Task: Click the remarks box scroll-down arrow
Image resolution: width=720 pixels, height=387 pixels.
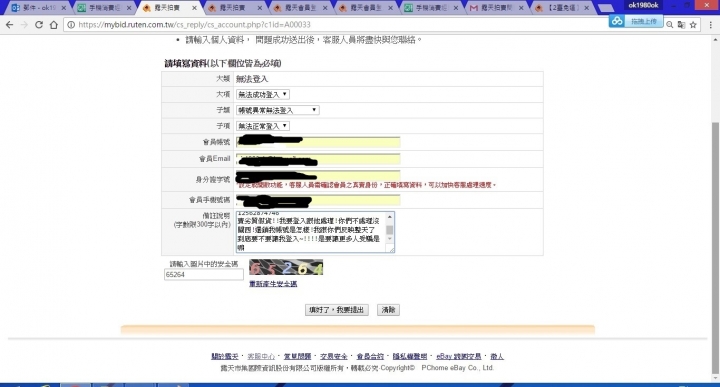Action: click(x=390, y=239)
